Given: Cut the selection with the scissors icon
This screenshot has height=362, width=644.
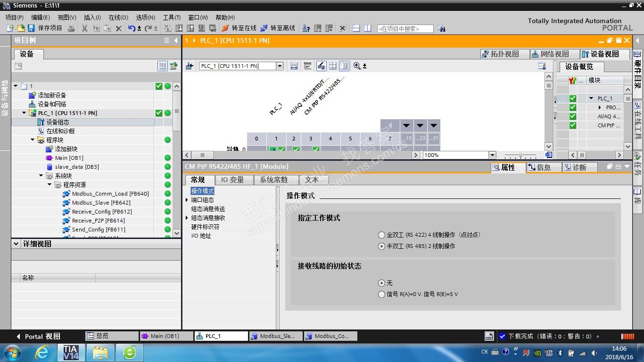Looking at the screenshot, I should pos(84,28).
